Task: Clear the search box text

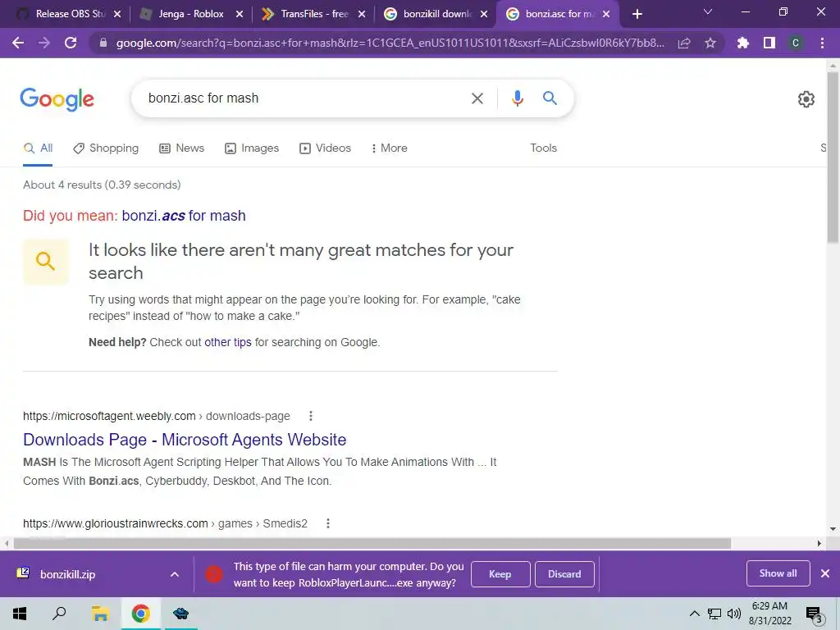Action: coord(477,98)
